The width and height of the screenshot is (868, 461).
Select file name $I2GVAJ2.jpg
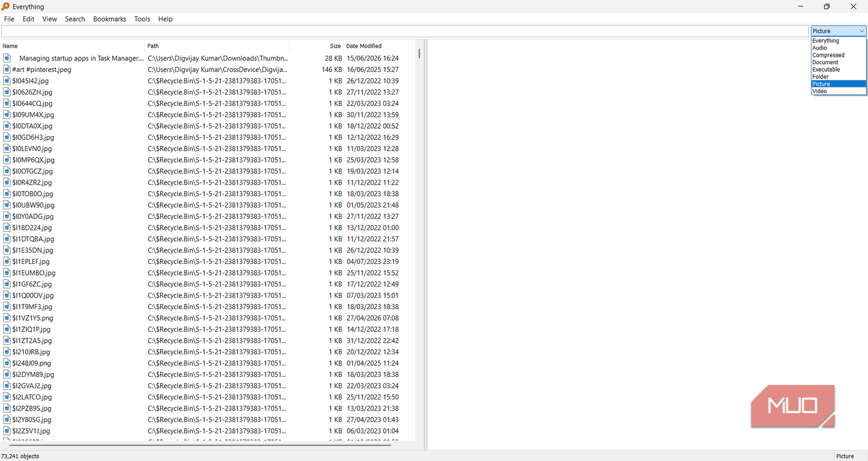coord(32,386)
